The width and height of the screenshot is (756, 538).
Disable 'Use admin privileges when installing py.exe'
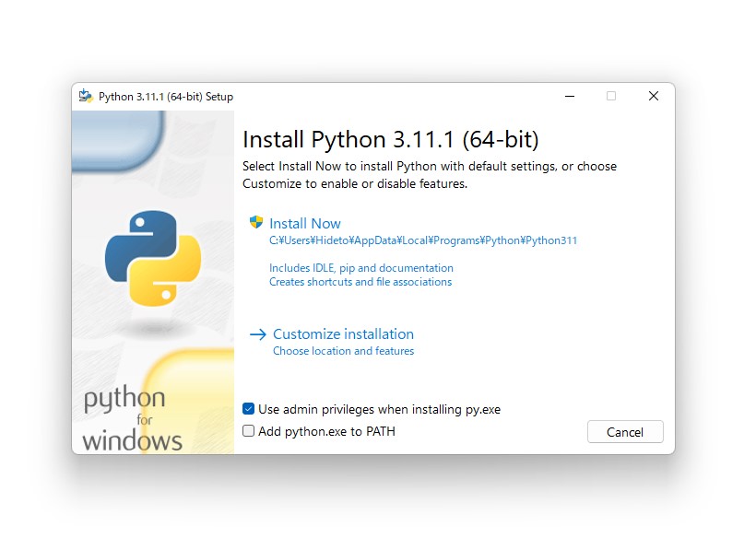pyautogui.click(x=249, y=409)
